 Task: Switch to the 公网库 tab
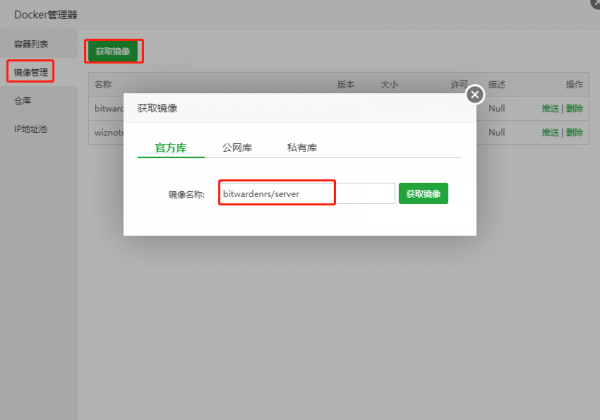click(237, 147)
